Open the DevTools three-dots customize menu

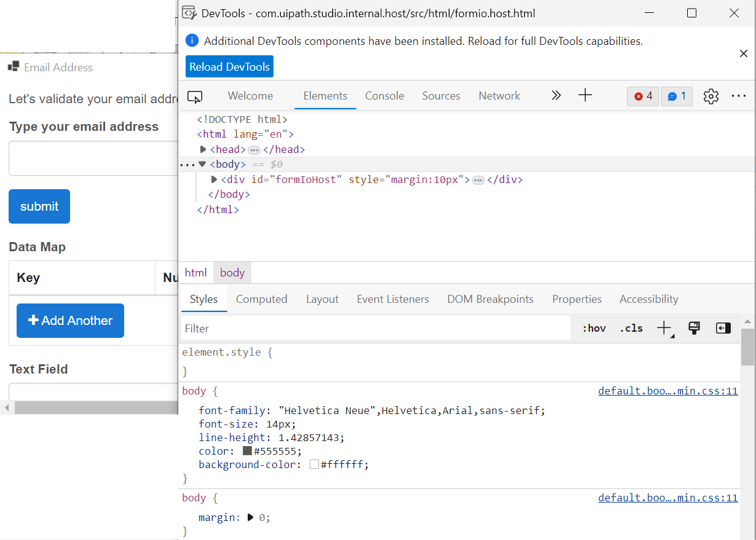pyautogui.click(x=738, y=96)
